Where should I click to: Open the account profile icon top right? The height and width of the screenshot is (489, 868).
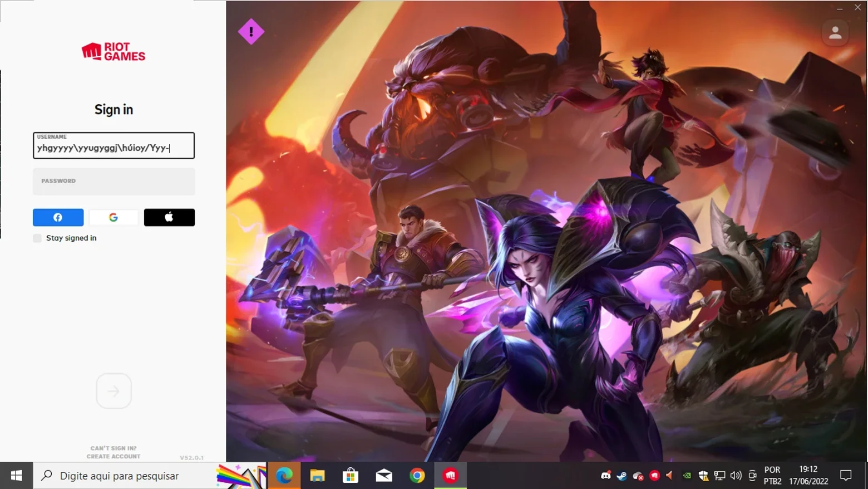(835, 33)
